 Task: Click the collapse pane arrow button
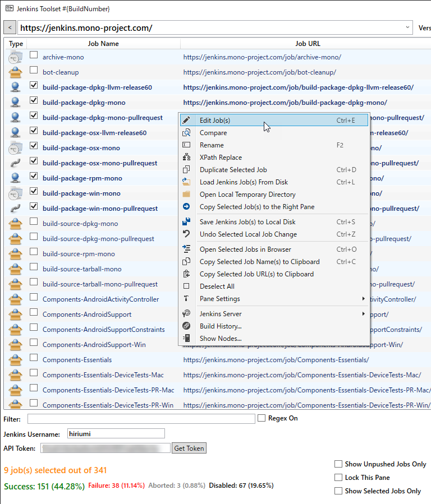[10, 27]
